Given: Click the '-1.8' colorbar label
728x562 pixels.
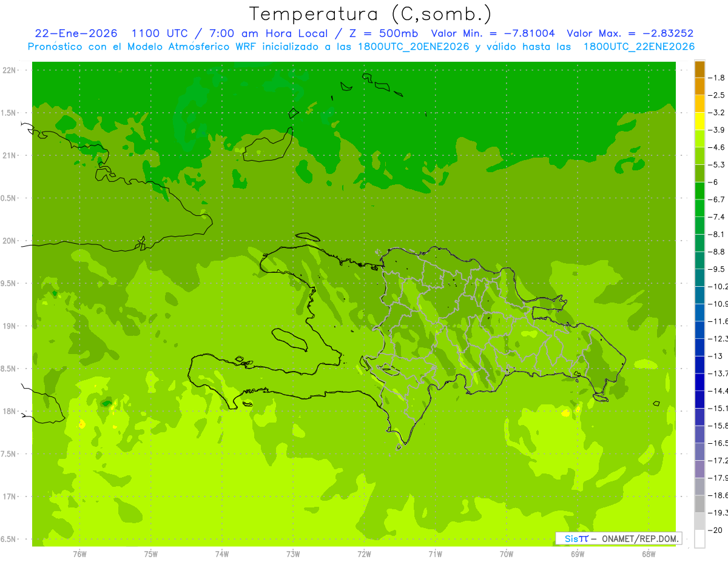Looking at the screenshot, I should click(718, 78).
